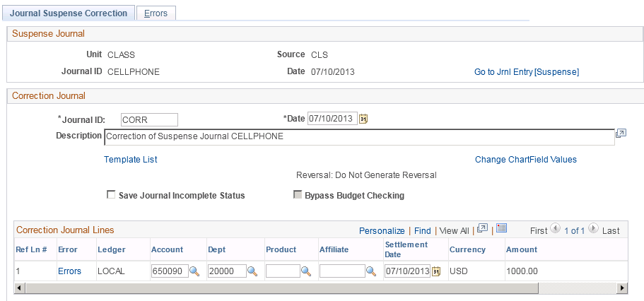The height and width of the screenshot is (301, 644).
Task: Toggle Save Journal Incomplete Status checkbox
Action: [x=111, y=195]
